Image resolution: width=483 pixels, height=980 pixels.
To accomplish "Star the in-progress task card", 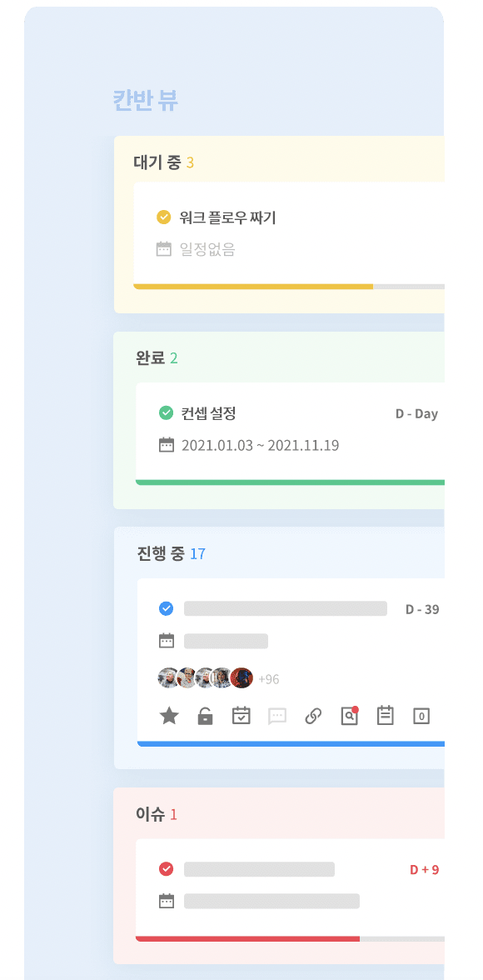I will point(169,715).
